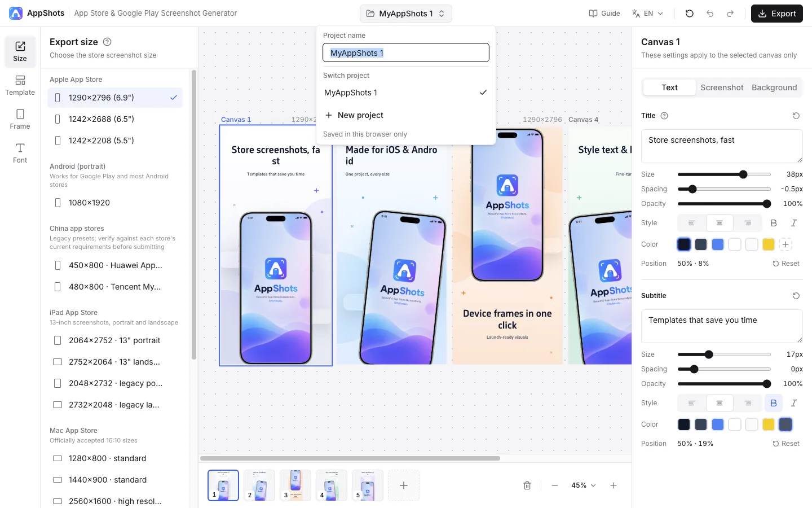The height and width of the screenshot is (508, 812).
Task: Right-align the Title text
Action: (x=748, y=223)
